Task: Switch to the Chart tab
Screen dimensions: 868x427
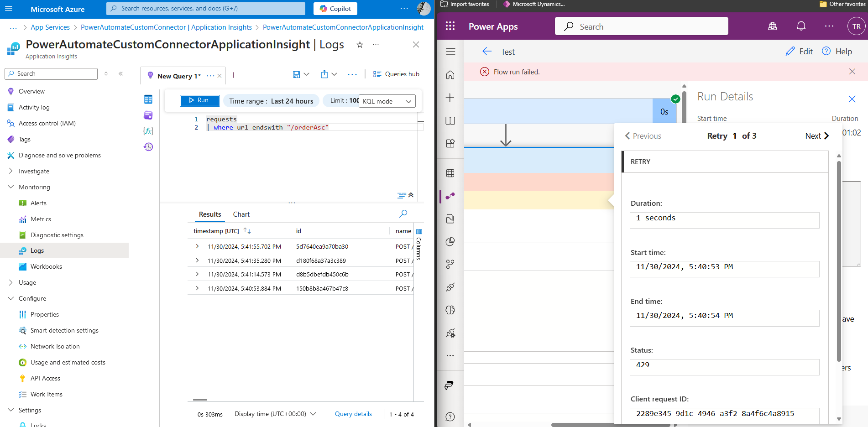Action: (241, 214)
